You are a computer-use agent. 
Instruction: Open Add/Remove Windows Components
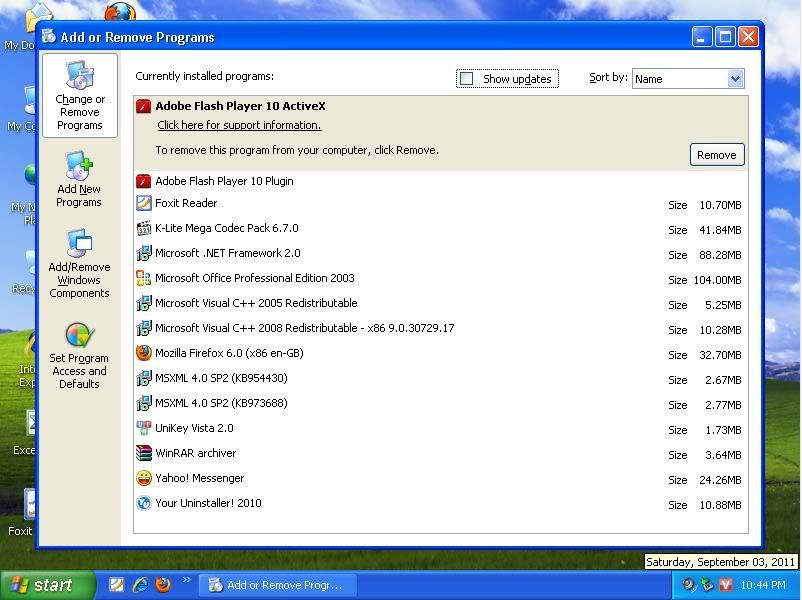click(x=79, y=263)
